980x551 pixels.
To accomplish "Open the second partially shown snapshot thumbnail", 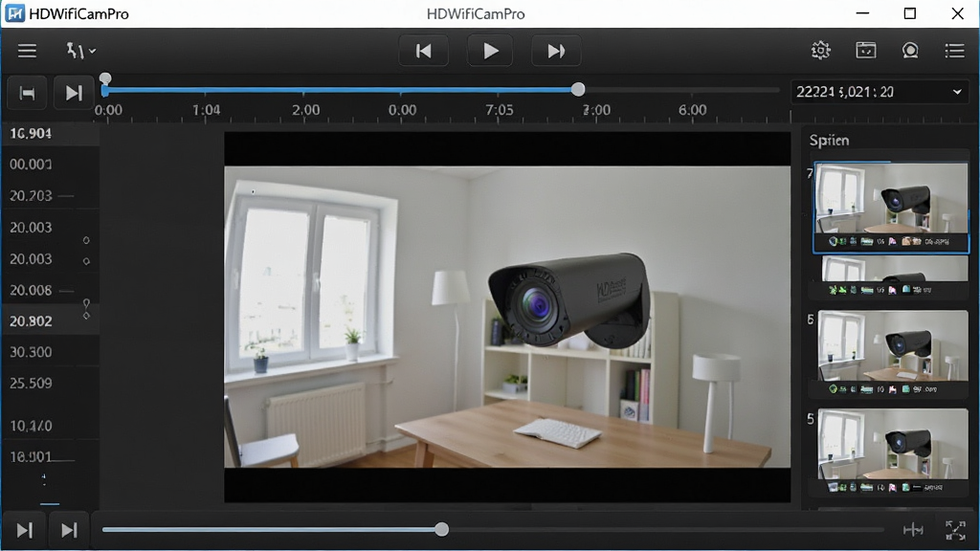I will (895, 276).
